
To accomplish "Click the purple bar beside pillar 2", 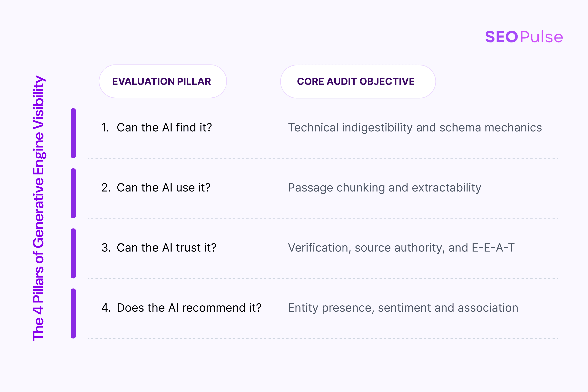I will click(73, 193).
